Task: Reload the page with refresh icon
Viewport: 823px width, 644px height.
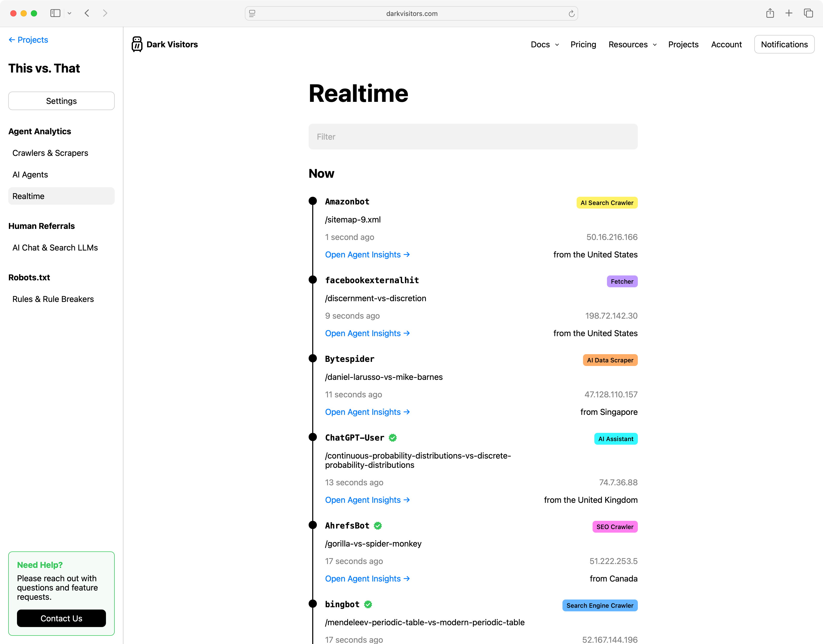Action: pos(571,14)
